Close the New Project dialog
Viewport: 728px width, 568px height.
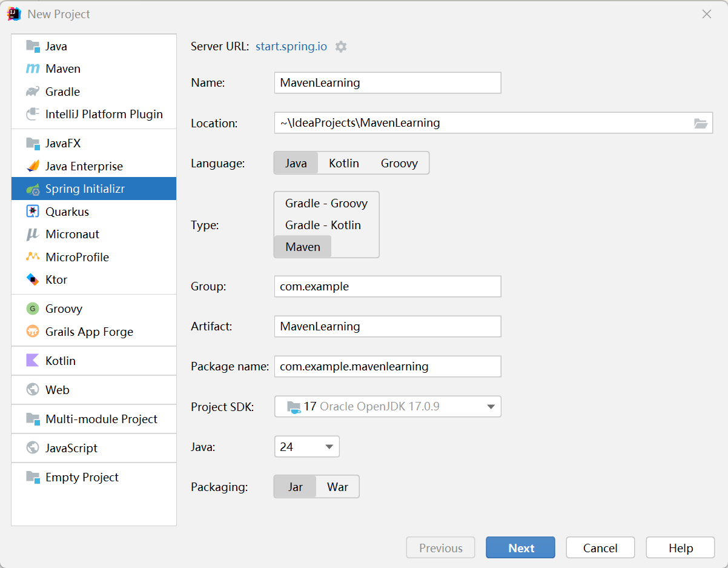706,14
